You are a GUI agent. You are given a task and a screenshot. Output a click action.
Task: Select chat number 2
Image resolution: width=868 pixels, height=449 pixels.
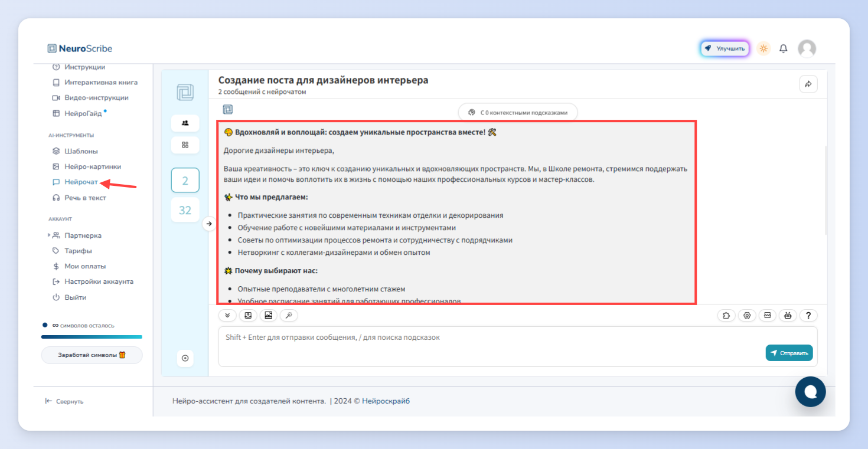point(185,181)
